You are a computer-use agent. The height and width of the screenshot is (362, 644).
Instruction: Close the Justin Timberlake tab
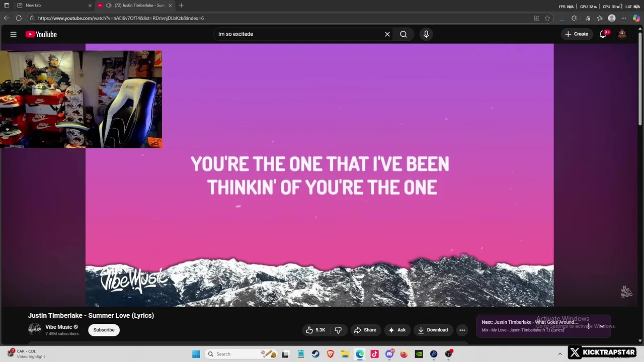click(x=170, y=6)
